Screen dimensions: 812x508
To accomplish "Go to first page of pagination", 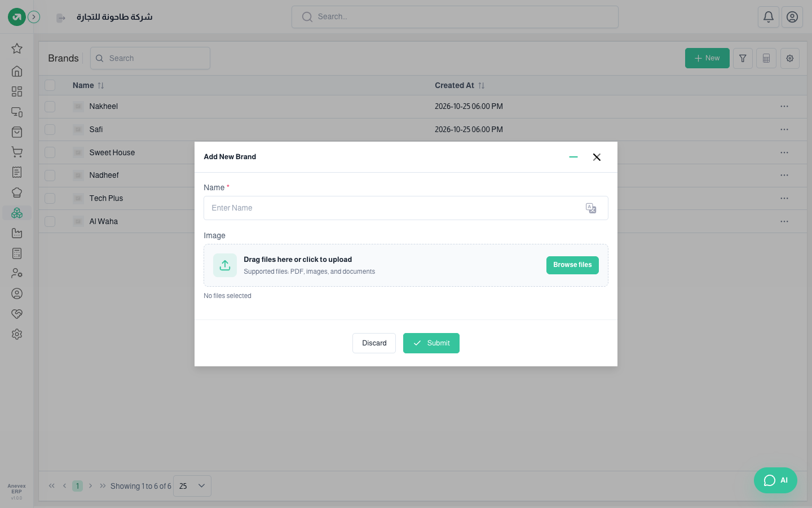I will pyautogui.click(x=52, y=486).
